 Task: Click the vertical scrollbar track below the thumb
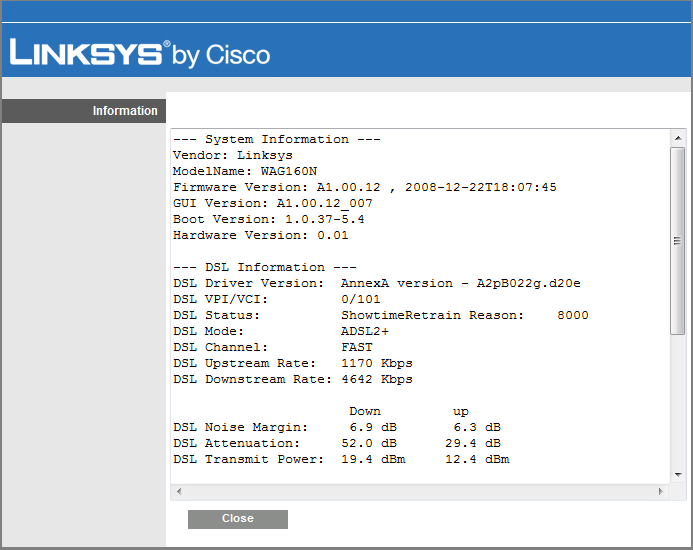[678, 400]
